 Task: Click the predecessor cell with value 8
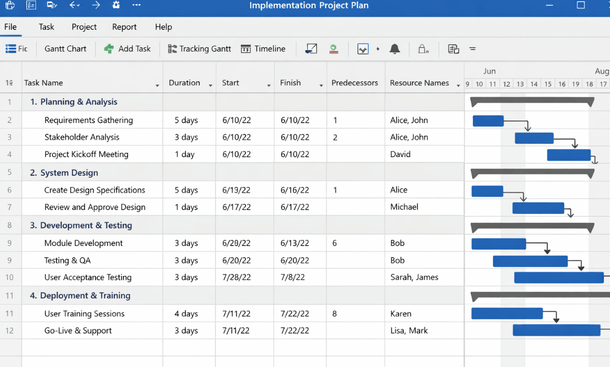356,313
